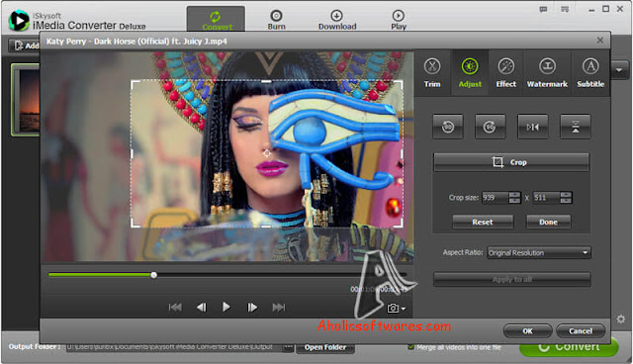This screenshot has width=633, height=364.
Task: Switch to the Trim tab
Action: [432, 73]
